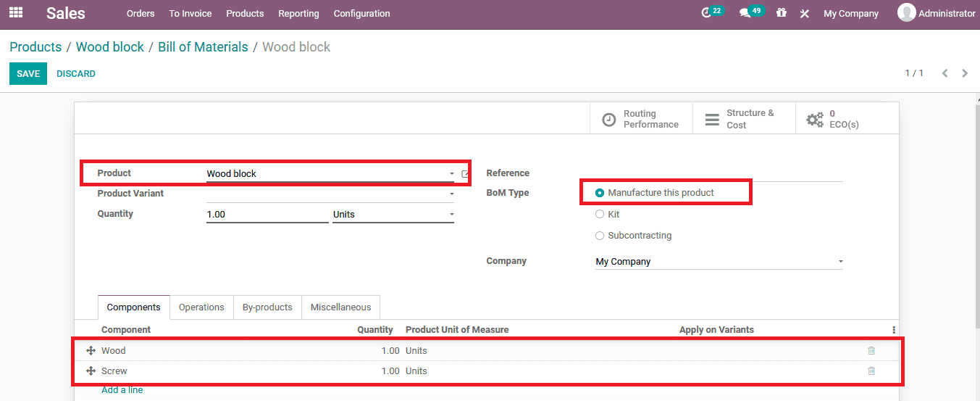
Task: Click the Quantity 1.00 input field
Action: (x=267, y=215)
